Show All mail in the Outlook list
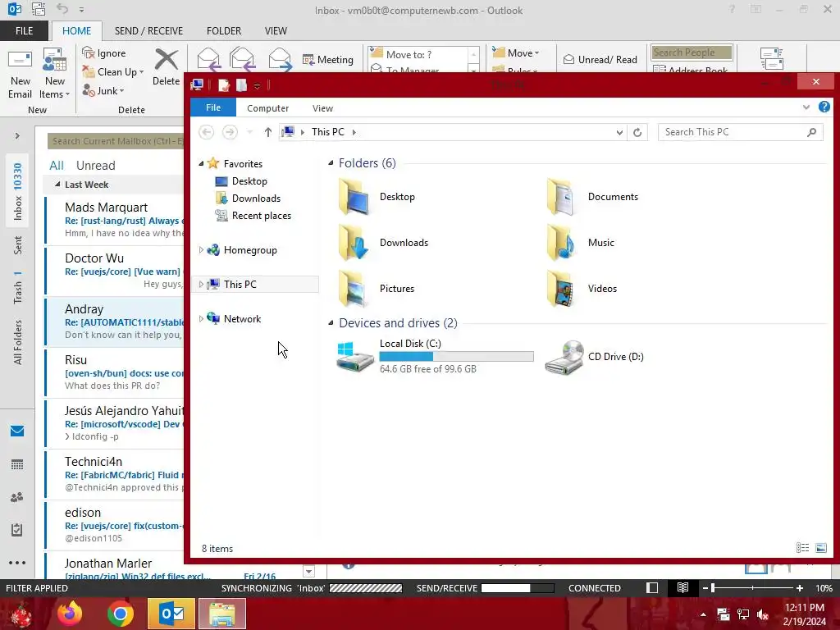The image size is (840, 630). coord(57,166)
